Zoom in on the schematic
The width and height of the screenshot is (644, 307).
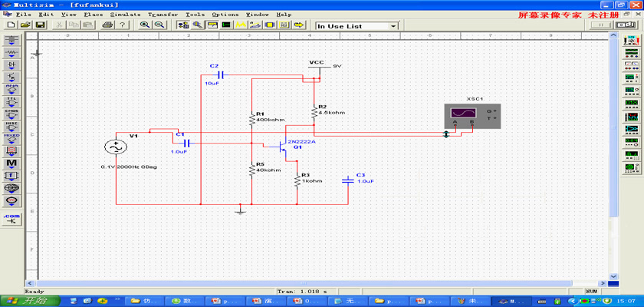[145, 25]
